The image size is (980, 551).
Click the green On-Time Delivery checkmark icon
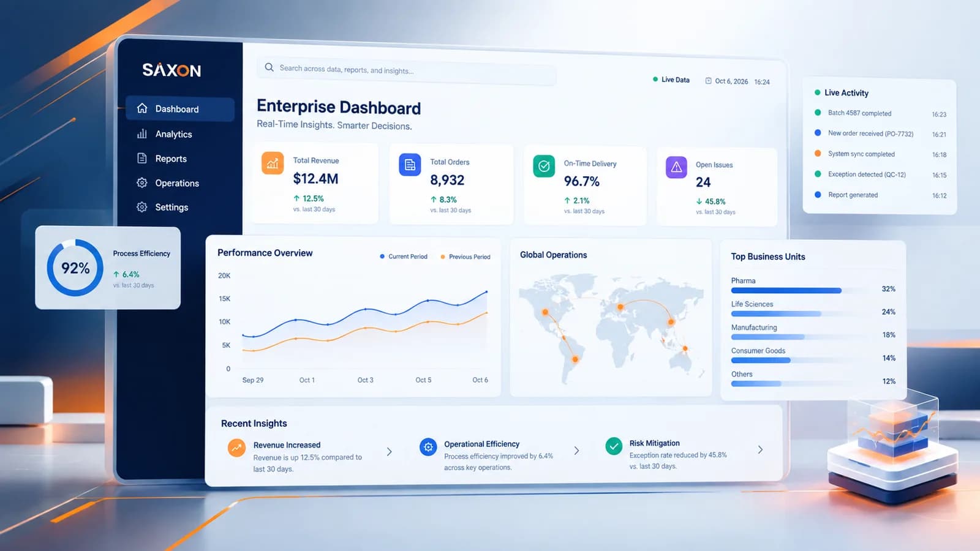coord(544,166)
